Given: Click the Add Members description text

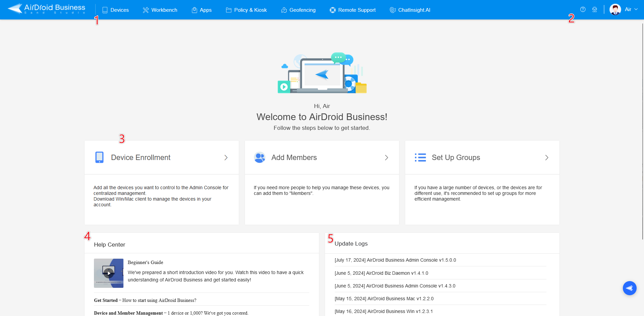Looking at the screenshot, I should 321,190.
